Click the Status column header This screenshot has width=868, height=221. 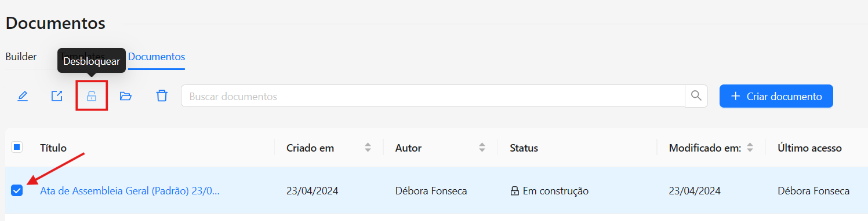tap(524, 148)
